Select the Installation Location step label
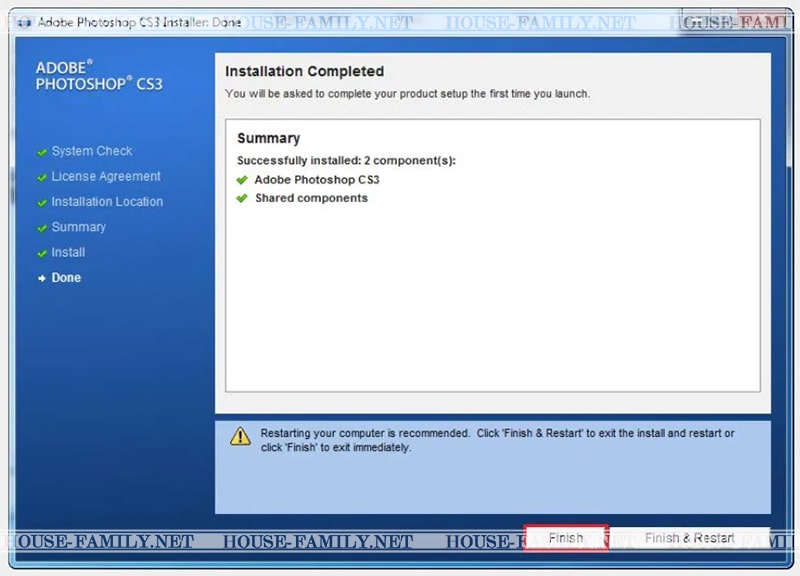This screenshot has width=800, height=576. pos(107,202)
